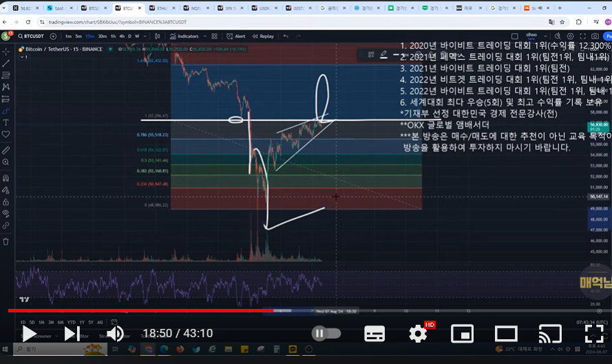Select the trend line drawing tool
This screenshot has width=612, height=364.
tap(6, 63)
